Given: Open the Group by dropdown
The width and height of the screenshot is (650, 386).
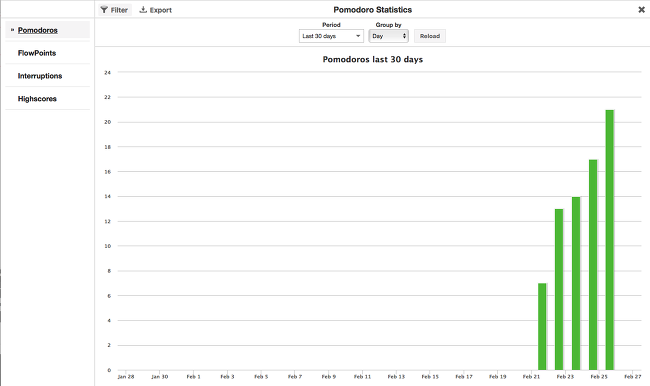Looking at the screenshot, I should pyautogui.click(x=389, y=36).
